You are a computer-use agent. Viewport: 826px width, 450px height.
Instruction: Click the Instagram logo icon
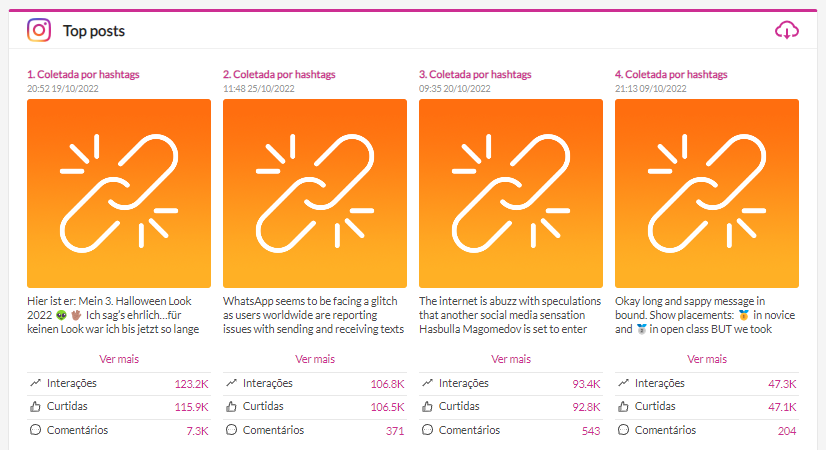39,30
